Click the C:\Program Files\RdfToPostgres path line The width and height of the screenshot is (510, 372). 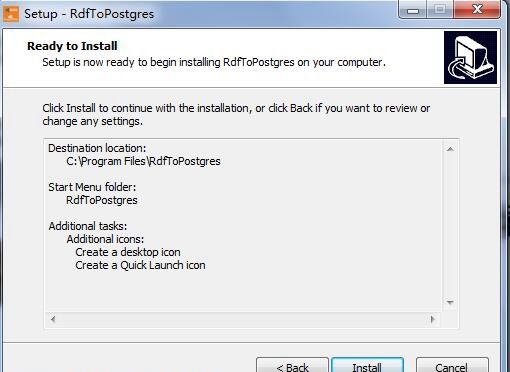point(143,161)
